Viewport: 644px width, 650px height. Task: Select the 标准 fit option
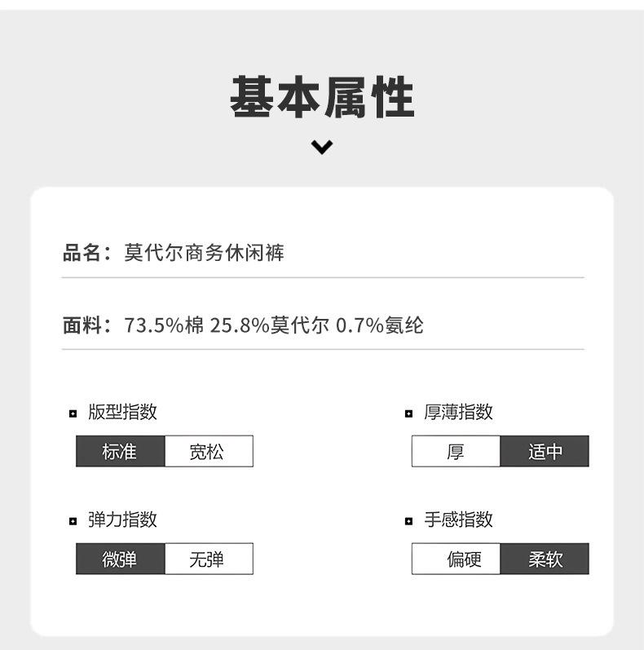(120, 451)
